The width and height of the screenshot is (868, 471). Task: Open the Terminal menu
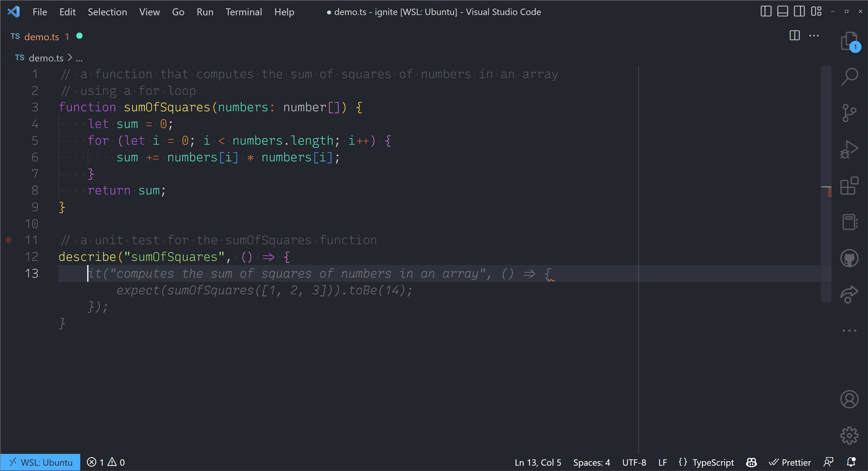click(x=243, y=11)
